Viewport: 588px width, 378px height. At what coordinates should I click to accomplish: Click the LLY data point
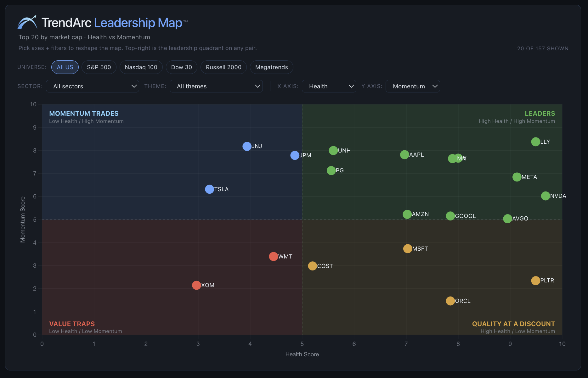click(535, 142)
